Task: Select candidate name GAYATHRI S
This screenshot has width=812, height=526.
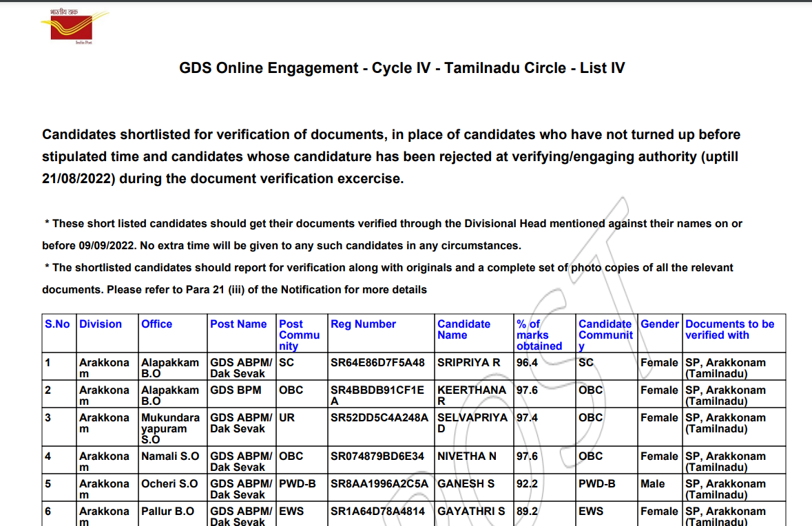Action: [471, 512]
